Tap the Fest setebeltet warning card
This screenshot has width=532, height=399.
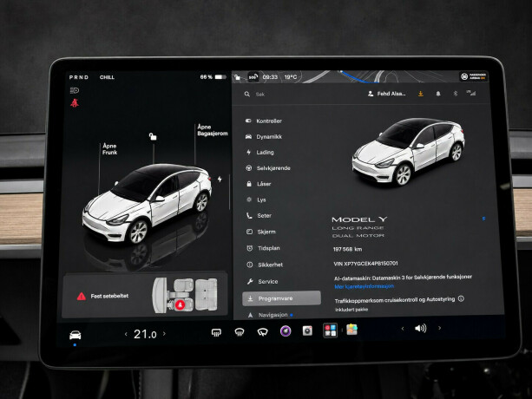pyautogui.click(x=145, y=295)
